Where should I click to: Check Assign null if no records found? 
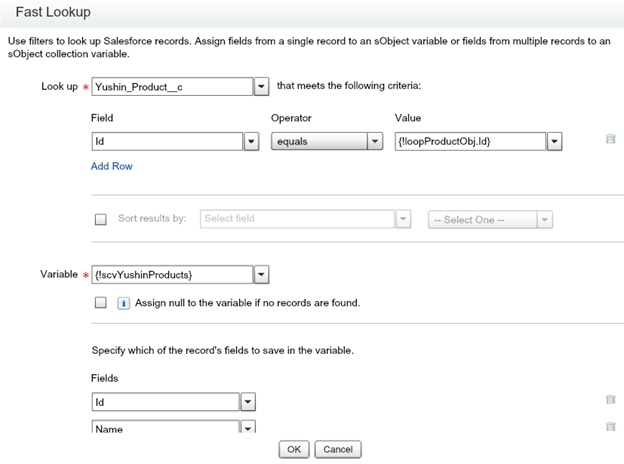pos(100,302)
